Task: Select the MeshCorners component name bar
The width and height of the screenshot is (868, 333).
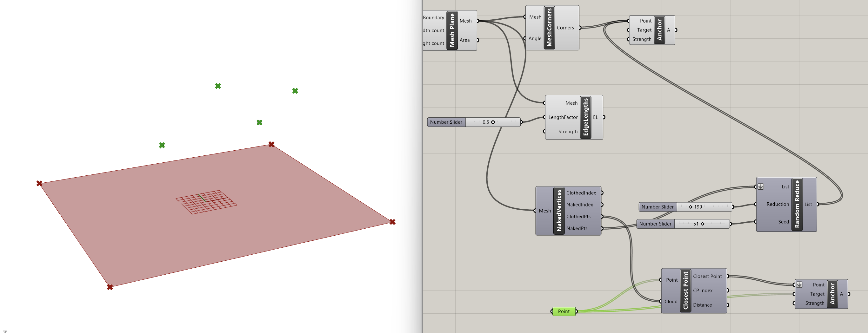Action: click(549, 28)
